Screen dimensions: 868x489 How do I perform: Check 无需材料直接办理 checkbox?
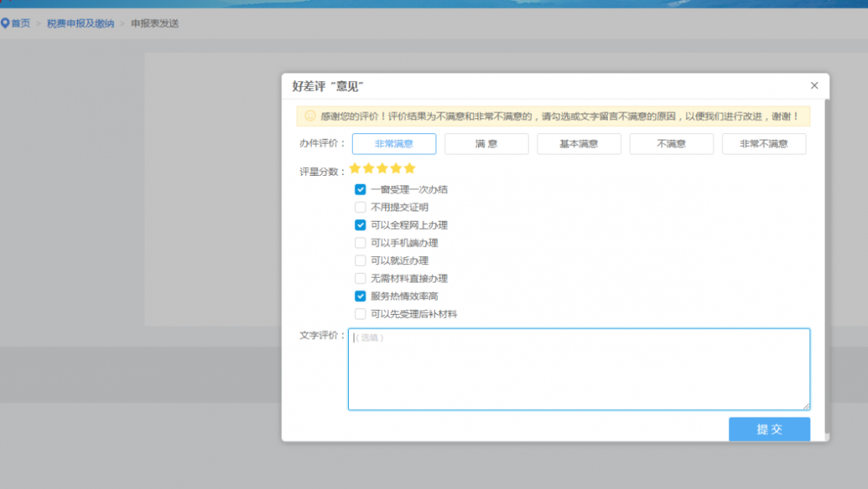(360, 279)
